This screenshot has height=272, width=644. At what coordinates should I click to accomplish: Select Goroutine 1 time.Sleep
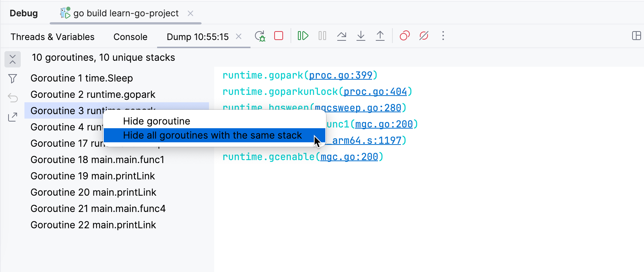[117, 78]
